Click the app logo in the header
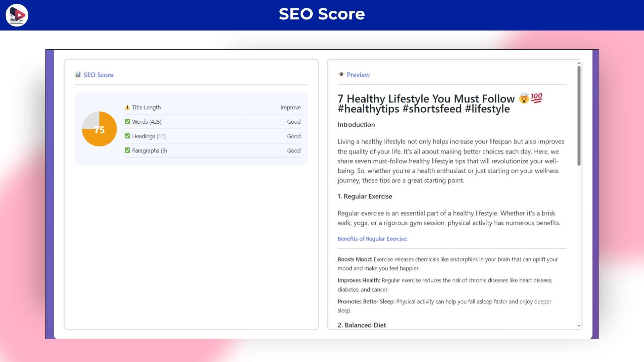Screen dimensions: 644x362 [17, 15]
